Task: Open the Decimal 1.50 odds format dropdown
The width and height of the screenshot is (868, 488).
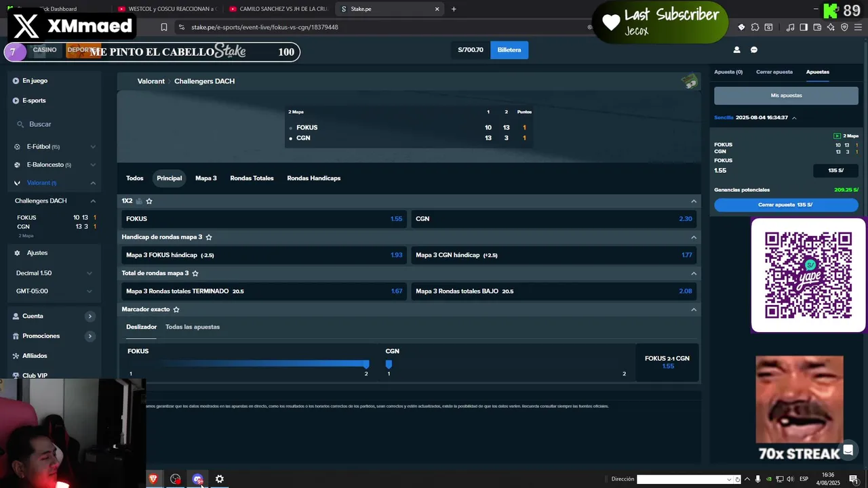Action: click(x=54, y=273)
